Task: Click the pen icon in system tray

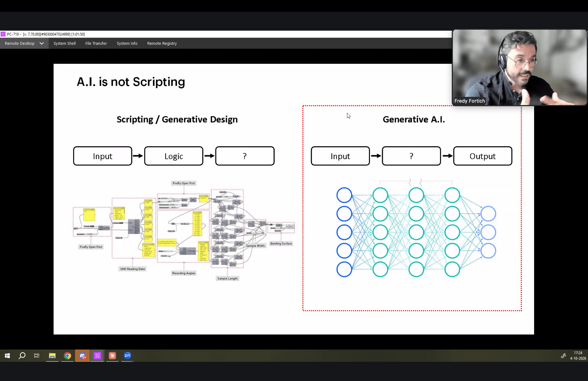Action: 563,356
